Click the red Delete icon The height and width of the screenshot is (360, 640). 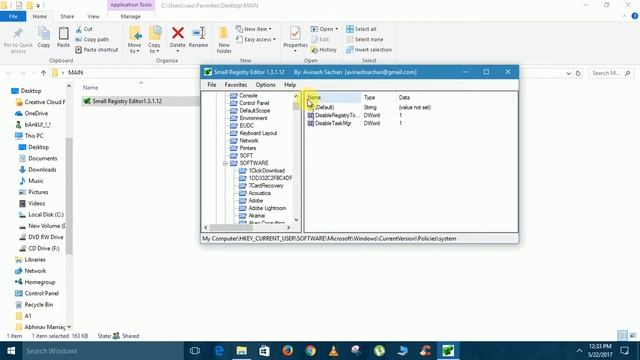tap(178, 33)
